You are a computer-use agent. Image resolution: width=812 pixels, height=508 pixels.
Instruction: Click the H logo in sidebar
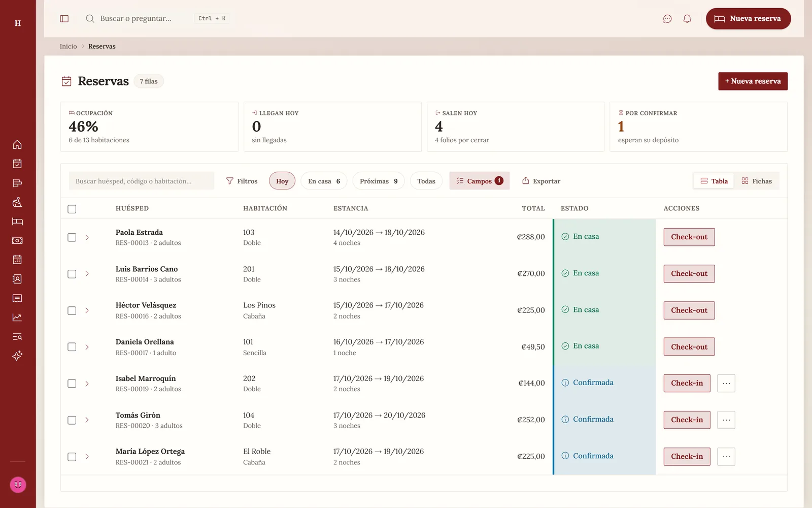18,23
